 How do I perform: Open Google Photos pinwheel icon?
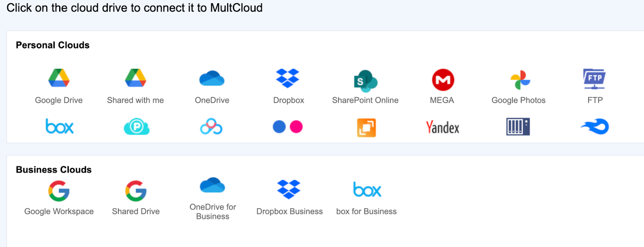click(520, 80)
